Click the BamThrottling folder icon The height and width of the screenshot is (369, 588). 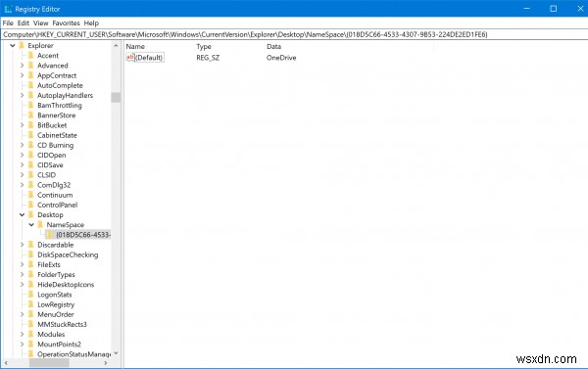(31, 106)
